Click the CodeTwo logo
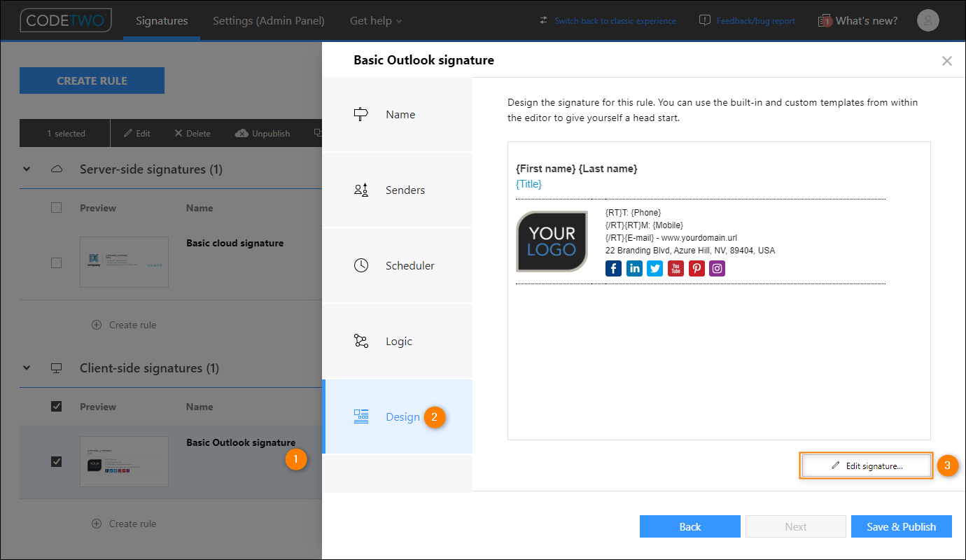This screenshot has width=966, height=560. (66, 20)
